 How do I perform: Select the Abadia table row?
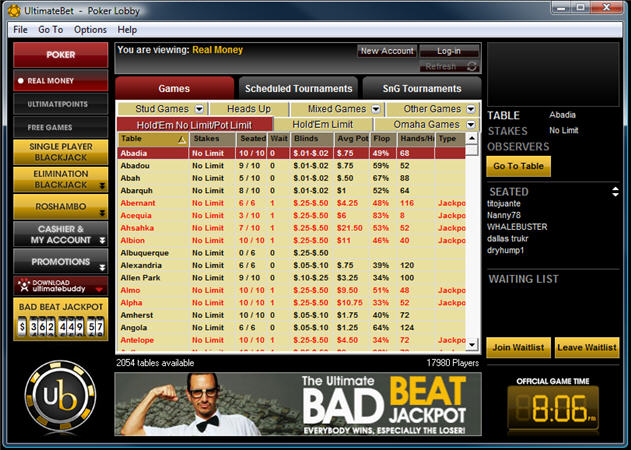click(x=291, y=153)
